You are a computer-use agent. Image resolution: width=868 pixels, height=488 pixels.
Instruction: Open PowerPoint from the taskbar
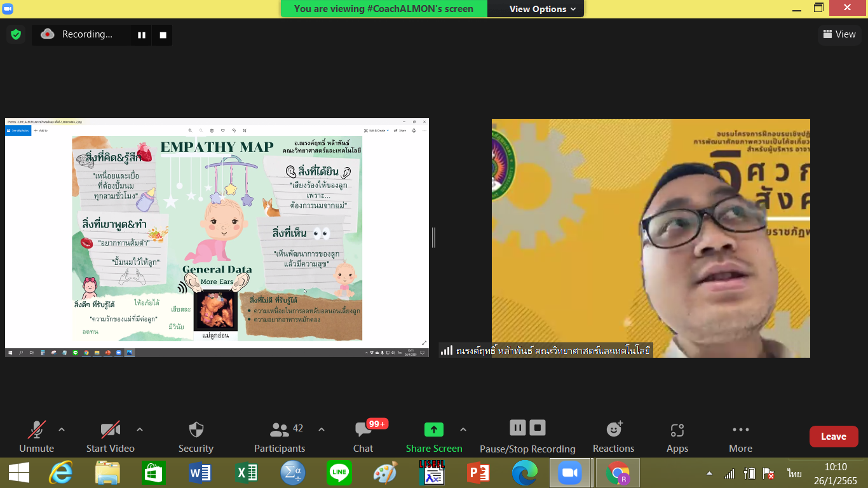tap(478, 473)
